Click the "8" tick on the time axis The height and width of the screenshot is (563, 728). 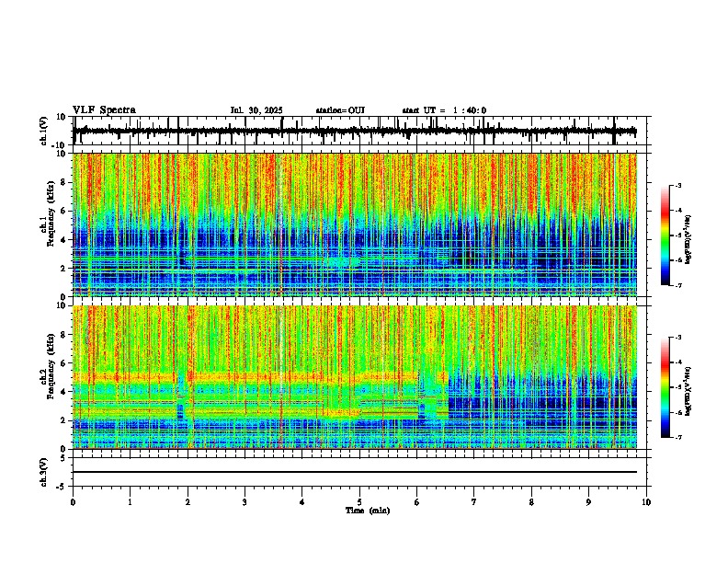tap(531, 502)
